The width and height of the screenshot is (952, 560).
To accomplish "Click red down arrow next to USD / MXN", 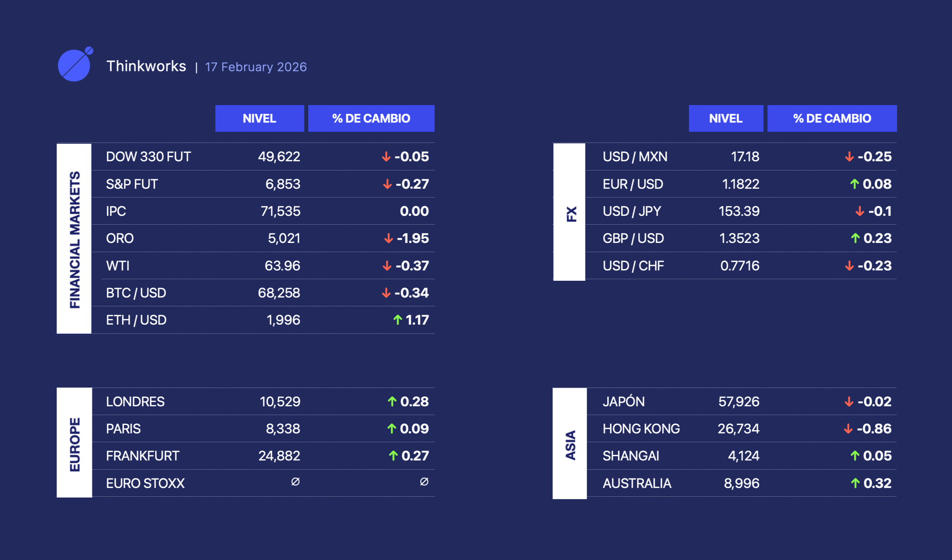I will pyautogui.click(x=849, y=157).
